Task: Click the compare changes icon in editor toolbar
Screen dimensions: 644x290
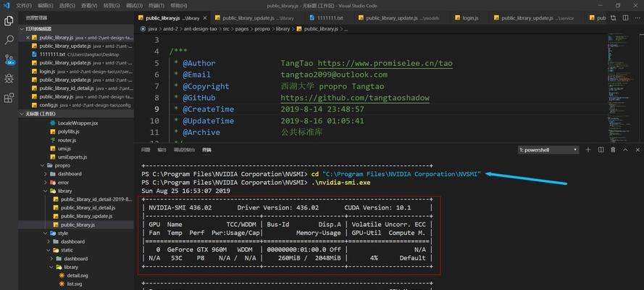Action: pos(613,18)
